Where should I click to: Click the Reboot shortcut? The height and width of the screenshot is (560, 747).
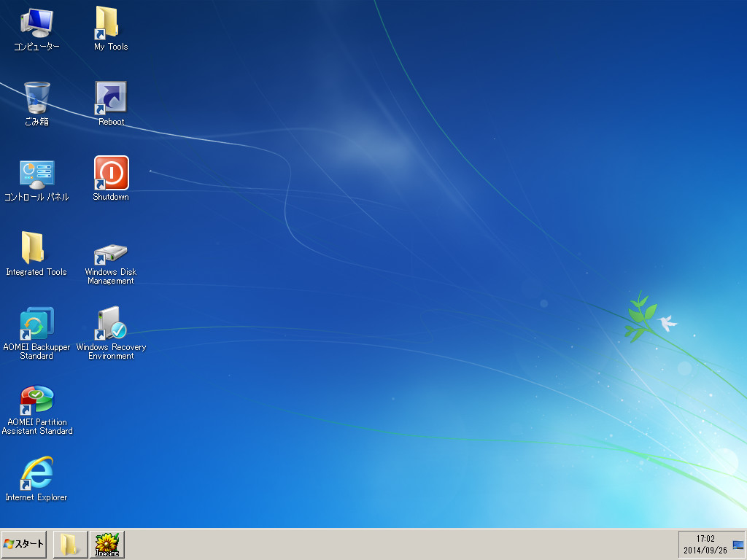tap(109, 96)
